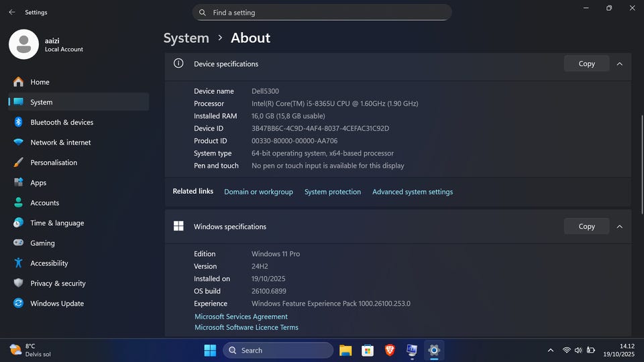Collapse the Windows specifications section
The width and height of the screenshot is (644, 362).
click(619, 227)
